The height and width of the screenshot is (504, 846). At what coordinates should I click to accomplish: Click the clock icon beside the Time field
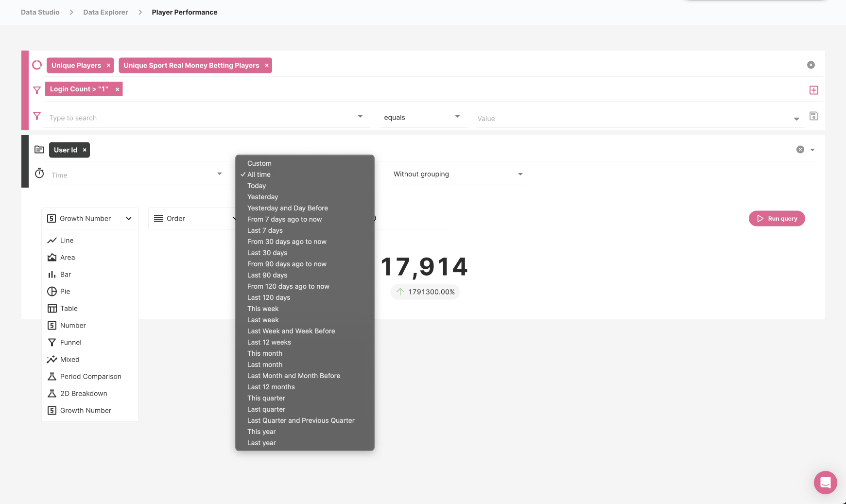[39, 173]
